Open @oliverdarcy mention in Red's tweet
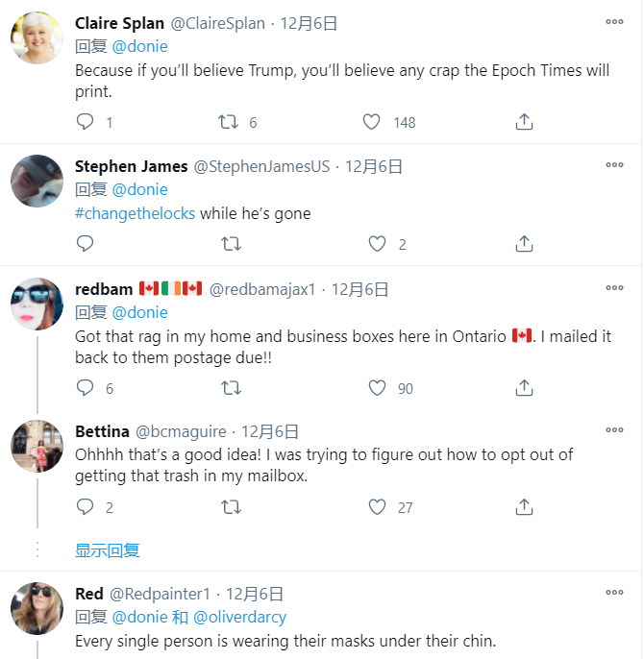 click(x=240, y=618)
